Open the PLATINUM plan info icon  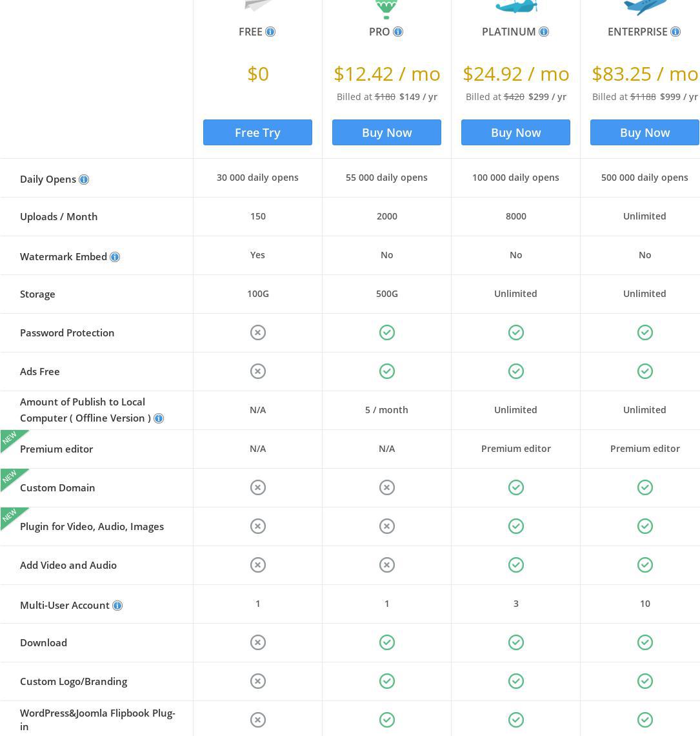544,32
